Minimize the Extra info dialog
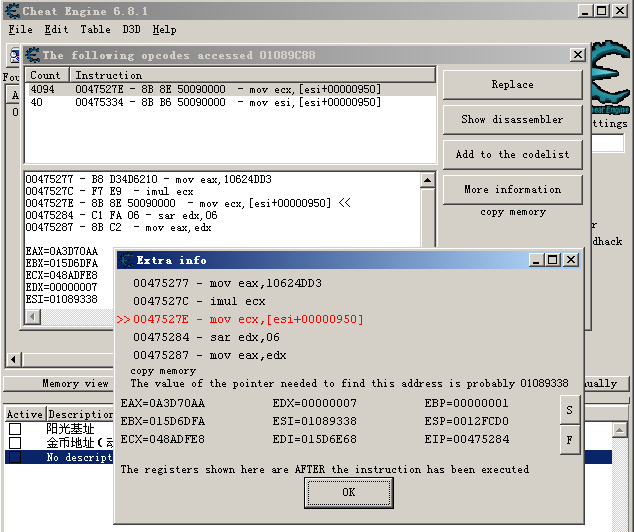 coord(537,260)
